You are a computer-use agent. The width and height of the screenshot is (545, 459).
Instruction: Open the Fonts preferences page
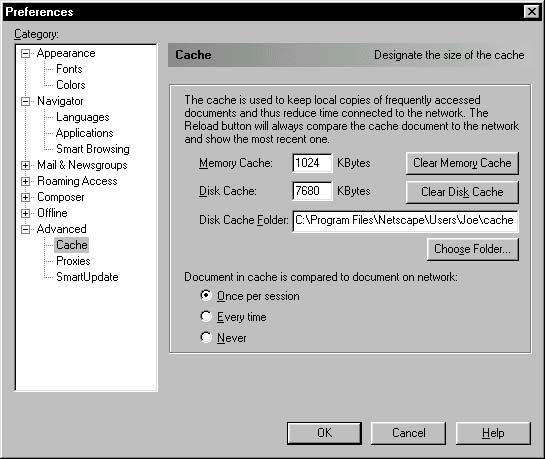pyautogui.click(x=69, y=69)
